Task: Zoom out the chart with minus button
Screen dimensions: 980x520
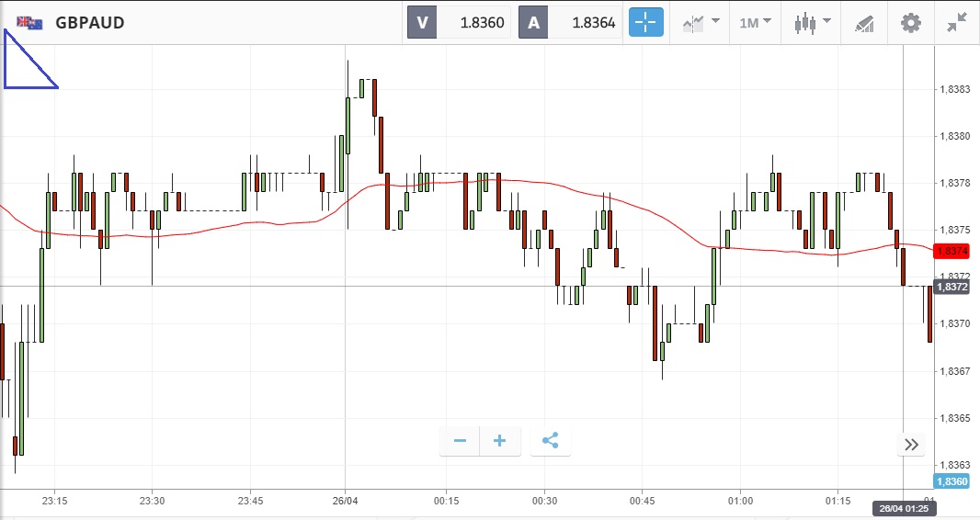Action: pos(460,442)
